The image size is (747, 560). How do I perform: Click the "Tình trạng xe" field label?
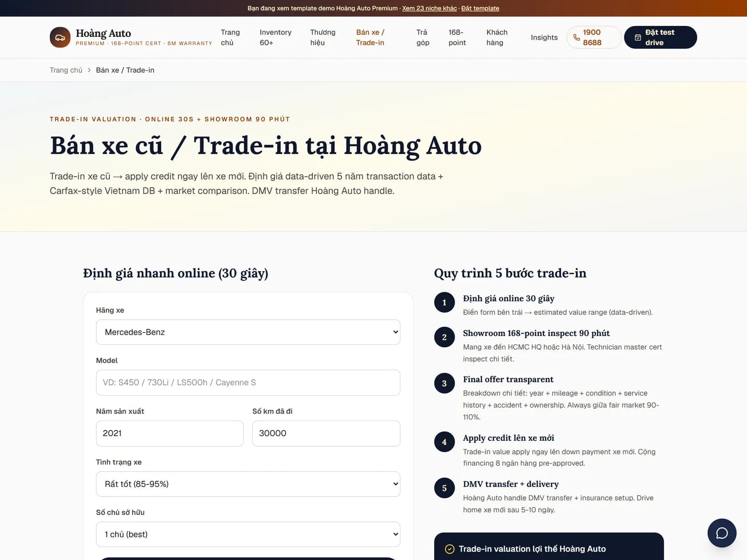pyautogui.click(x=119, y=462)
